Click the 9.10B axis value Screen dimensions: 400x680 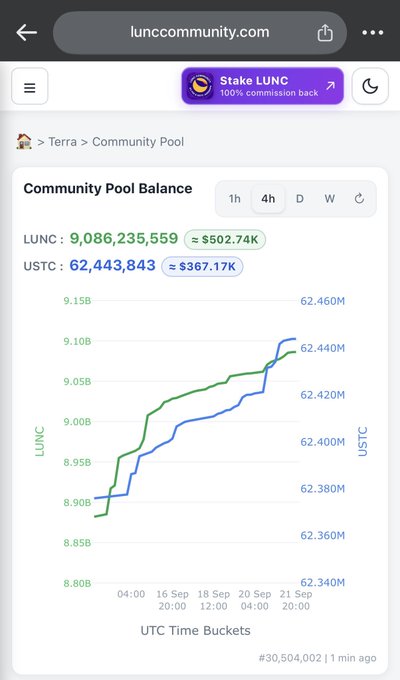77,341
